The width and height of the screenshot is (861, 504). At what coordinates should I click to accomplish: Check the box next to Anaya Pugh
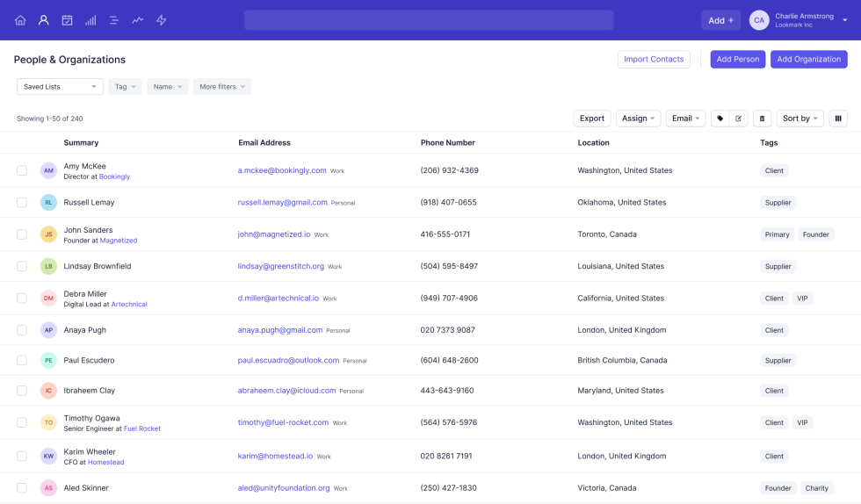22,330
